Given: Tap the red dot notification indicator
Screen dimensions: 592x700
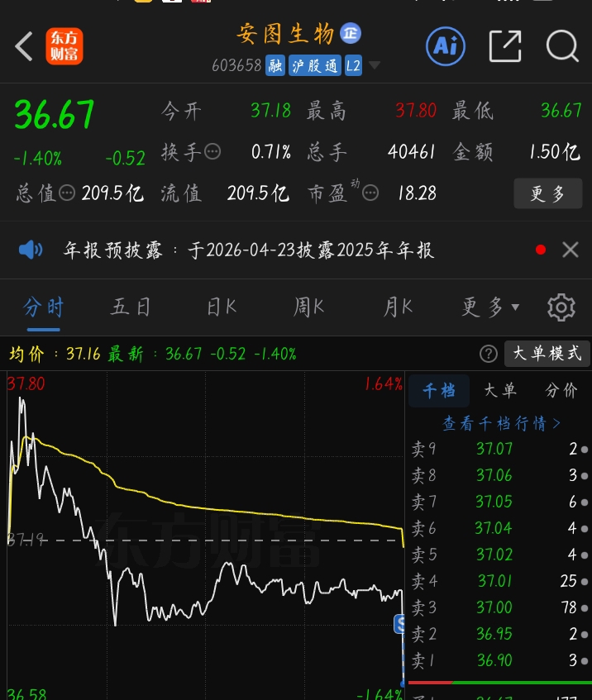Looking at the screenshot, I should [x=541, y=250].
